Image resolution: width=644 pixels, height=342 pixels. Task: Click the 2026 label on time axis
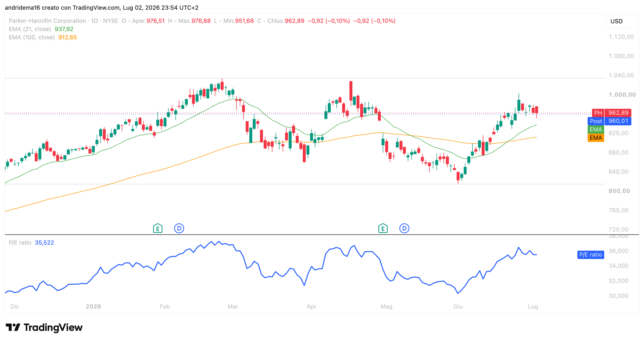coord(94,306)
